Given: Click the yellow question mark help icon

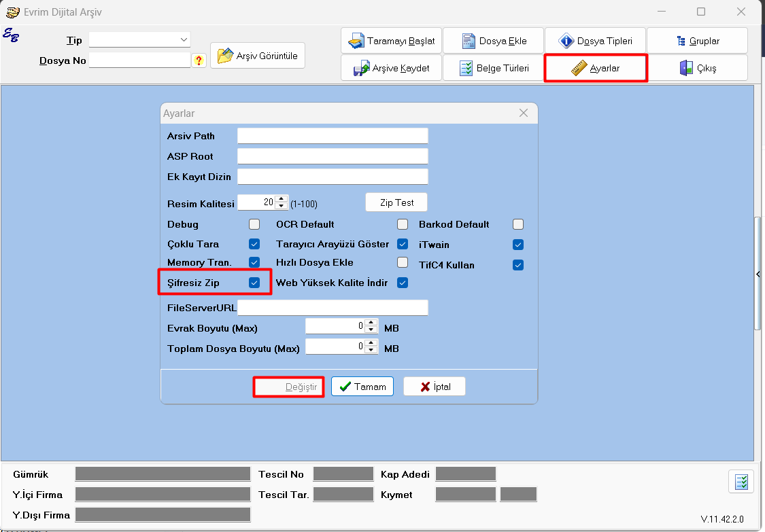Looking at the screenshot, I should [x=199, y=60].
